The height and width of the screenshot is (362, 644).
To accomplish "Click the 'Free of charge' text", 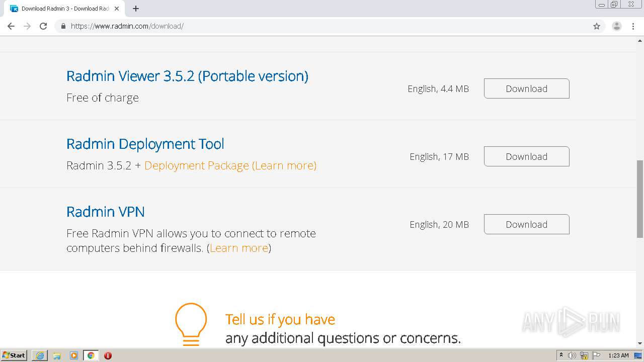I will coord(103,98).
